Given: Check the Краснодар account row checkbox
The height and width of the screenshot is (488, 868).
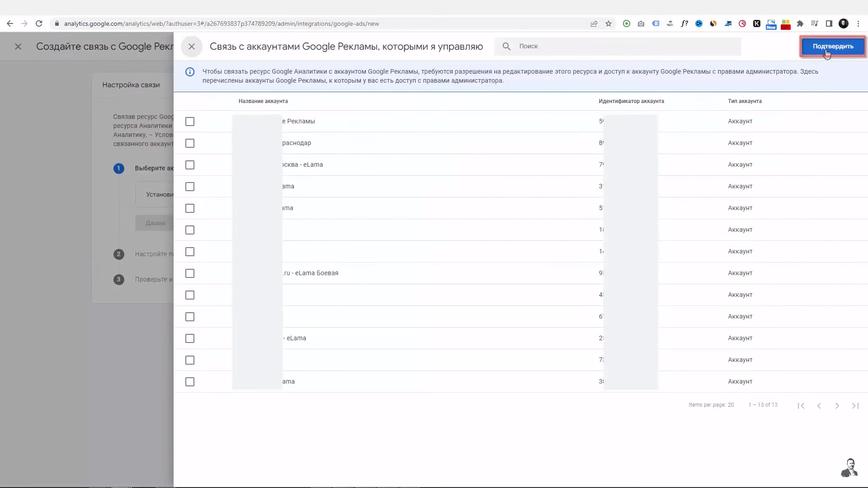Looking at the screenshot, I should 190,143.
